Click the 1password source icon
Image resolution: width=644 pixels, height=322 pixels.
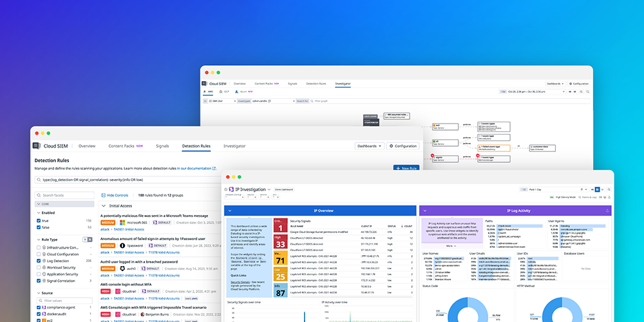pos(122,245)
